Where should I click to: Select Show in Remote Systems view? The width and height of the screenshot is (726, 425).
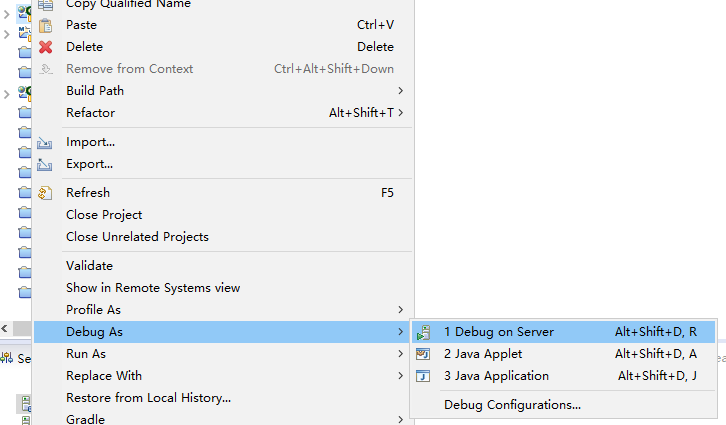(153, 288)
